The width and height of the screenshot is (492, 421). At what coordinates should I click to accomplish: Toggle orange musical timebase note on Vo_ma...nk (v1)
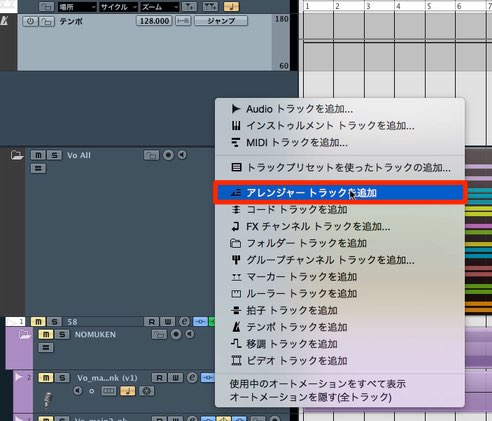pos(128,391)
